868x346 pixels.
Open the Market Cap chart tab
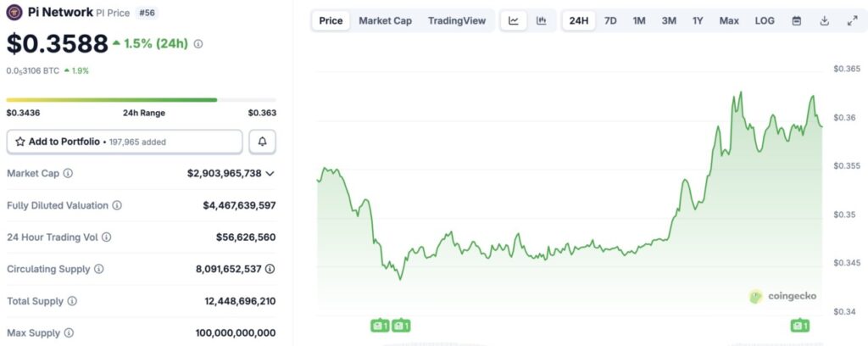[x=385, y=20]
